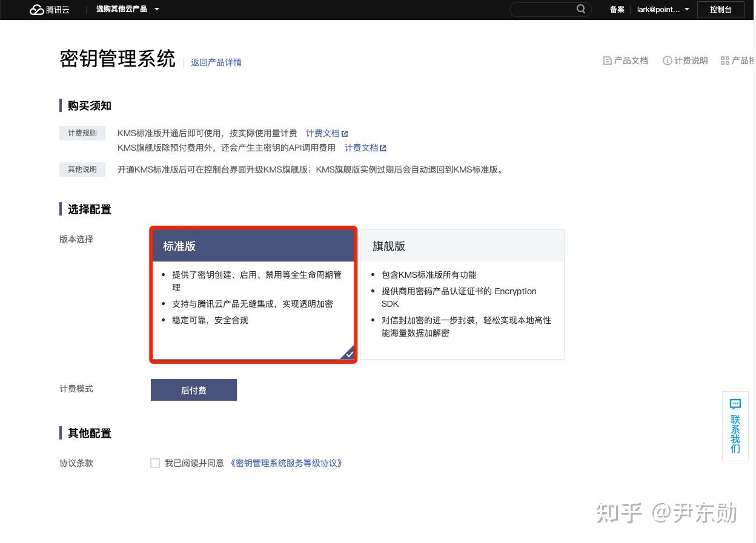
Task: Open the 计费规则 section label
Action: click(x=82, y=133)
